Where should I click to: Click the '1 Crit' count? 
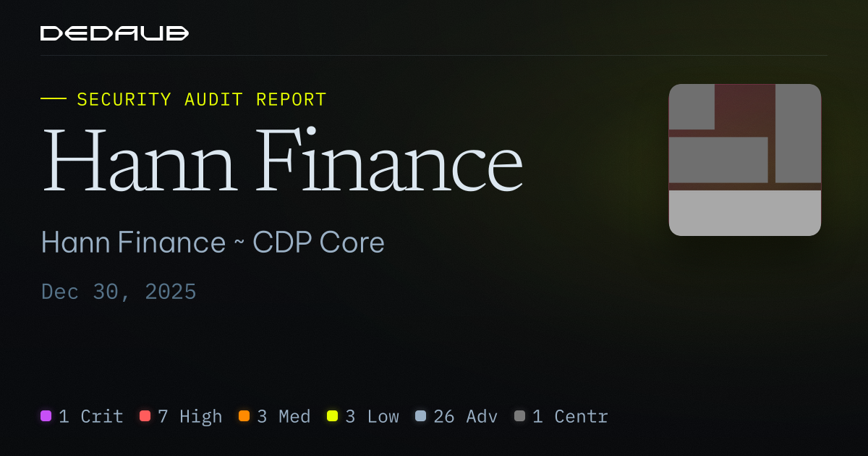[x=91, y=416]
